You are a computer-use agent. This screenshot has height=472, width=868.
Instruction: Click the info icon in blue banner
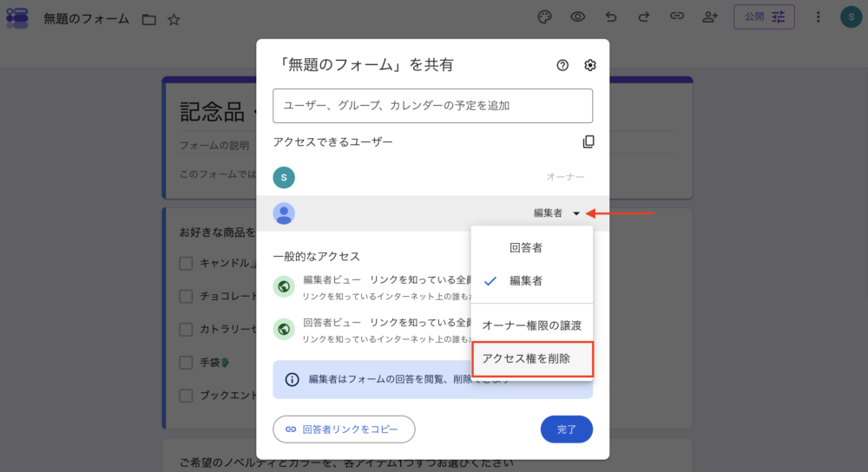pyautogui.click(x=292, y=379)
